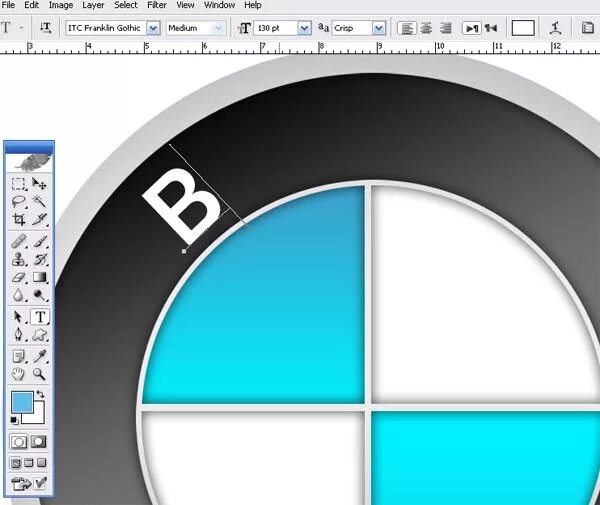600x505 pixels.
Task: Select the Magic Wand tool
Action: 39,201
